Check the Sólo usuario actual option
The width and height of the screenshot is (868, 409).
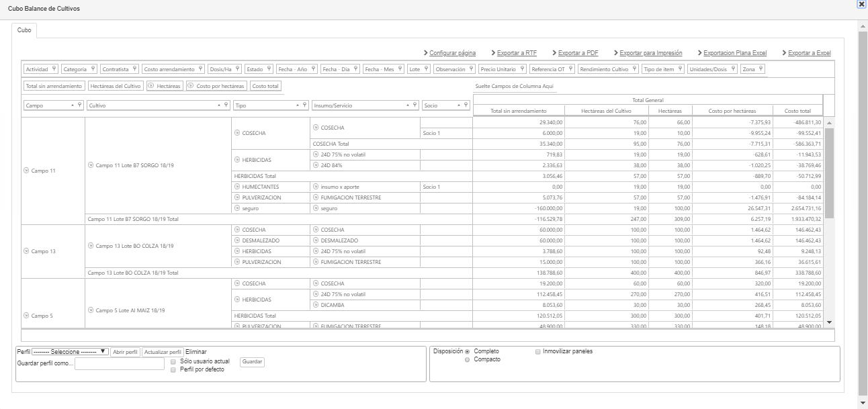click(x=173, y=361)
